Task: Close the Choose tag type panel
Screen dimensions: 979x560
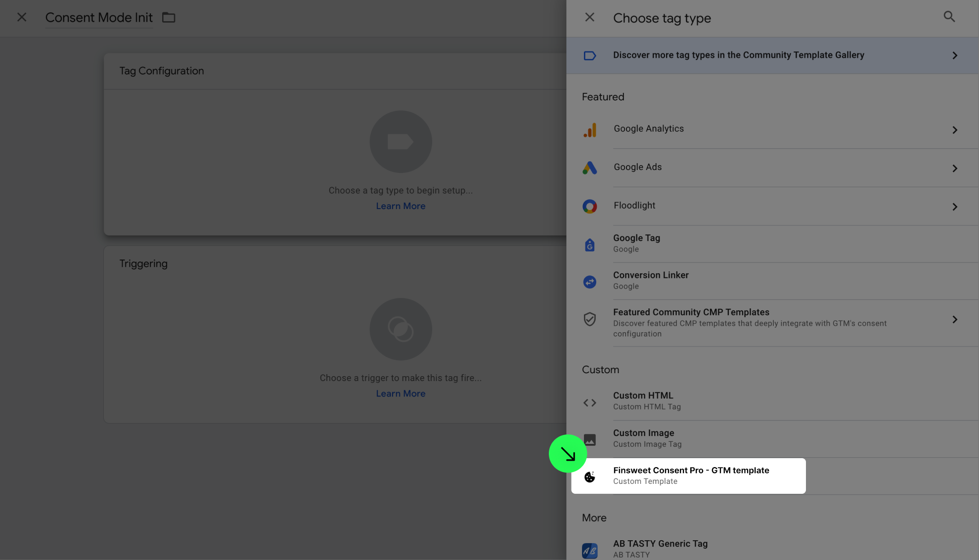Action: (589, 17)
